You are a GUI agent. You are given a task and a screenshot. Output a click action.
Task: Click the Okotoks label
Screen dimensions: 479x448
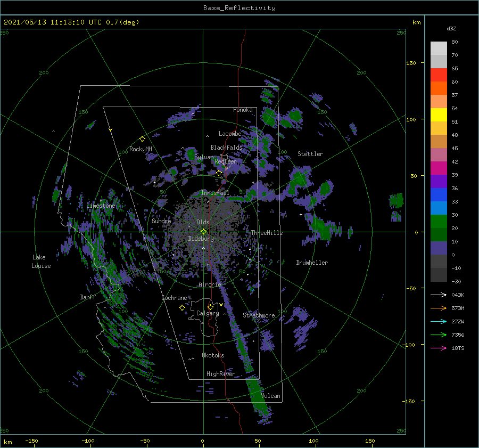(x=213, y=356)
